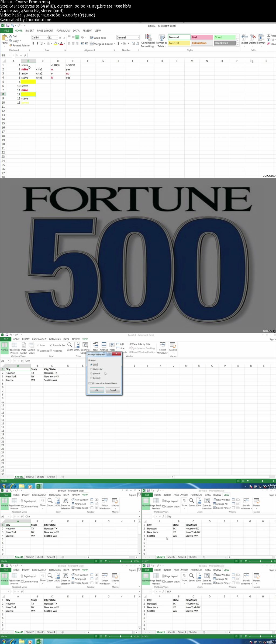Toggle Bold formatting in Book1 Font group
276x644 pixels.
[33, 43]
